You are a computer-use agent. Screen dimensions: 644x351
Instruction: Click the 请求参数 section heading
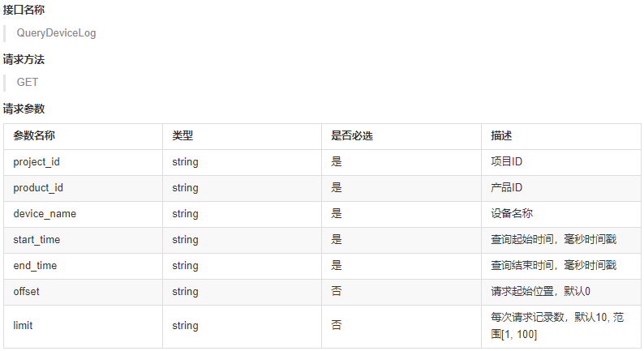[x=24, y=109]
